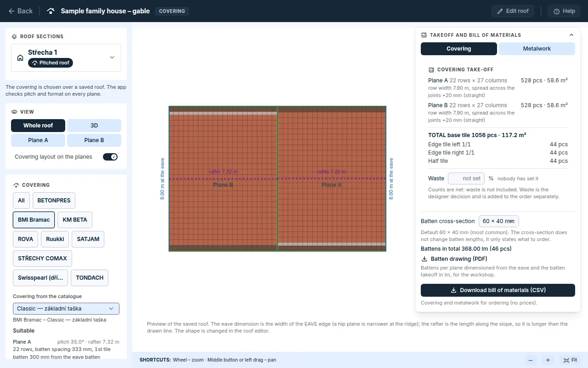588x368 pixels.
Task: Click the 'TOTAL base tile 1056 pcs' line
Action: [x=477, y=135]
